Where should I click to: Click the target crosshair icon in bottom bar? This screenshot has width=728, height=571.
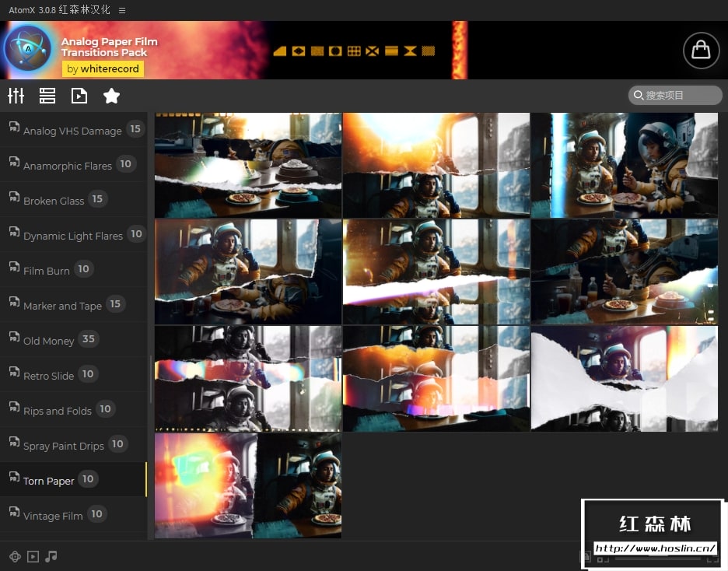15,557
